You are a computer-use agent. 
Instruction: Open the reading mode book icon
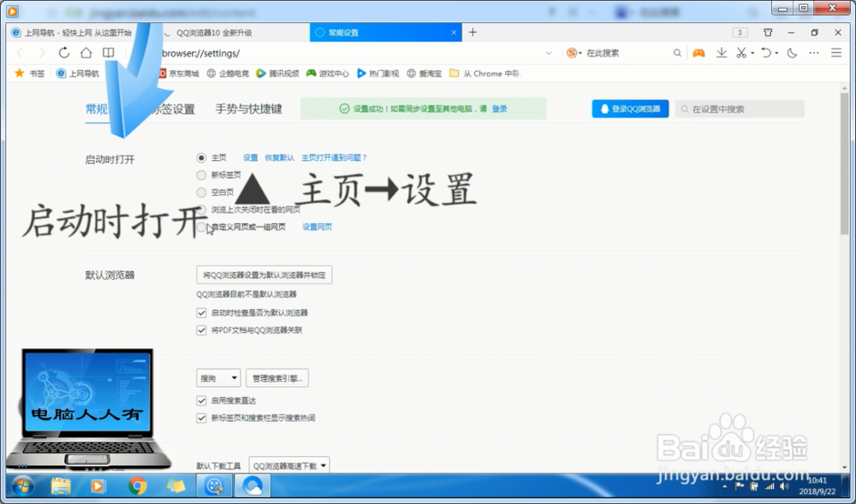[x=109, y=53]
